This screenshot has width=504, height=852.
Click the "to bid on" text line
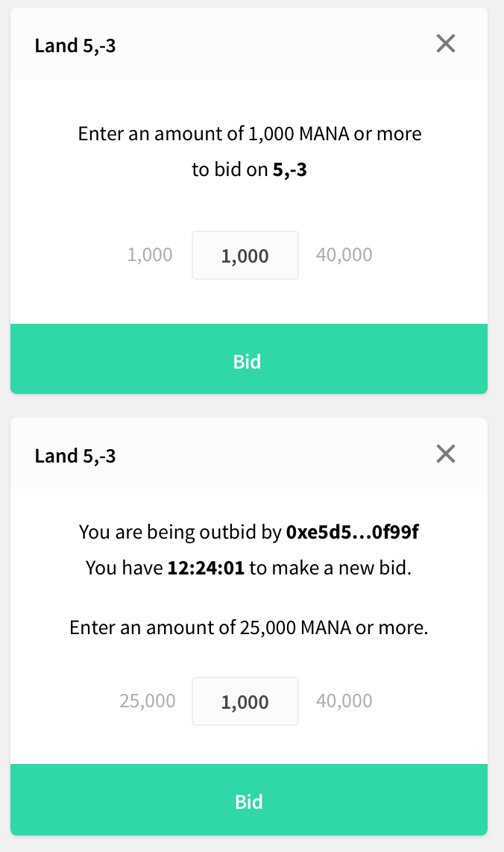229,170
